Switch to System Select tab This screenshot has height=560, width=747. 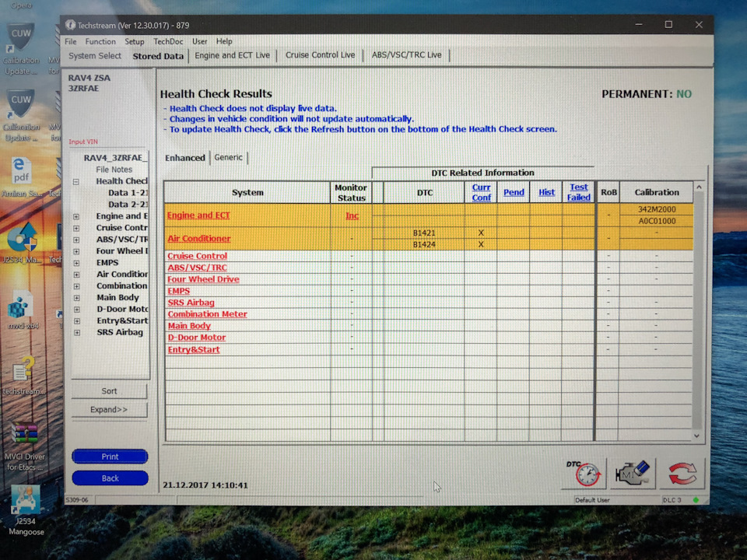[x=95, y=56]
